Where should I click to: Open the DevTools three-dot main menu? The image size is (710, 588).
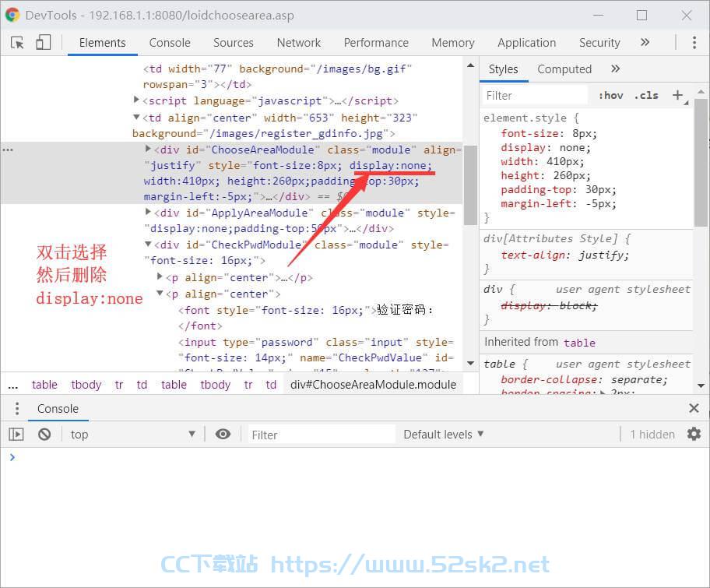tap(694, 43)
